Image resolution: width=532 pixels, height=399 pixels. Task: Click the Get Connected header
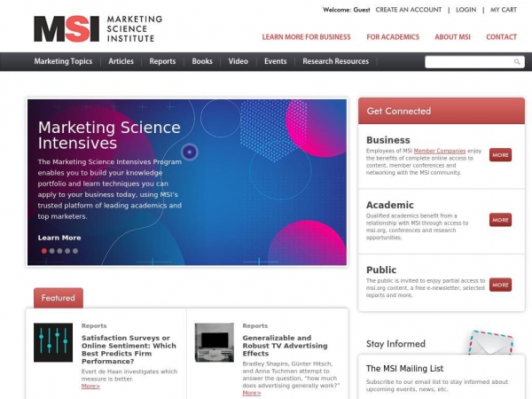[442, 111]
